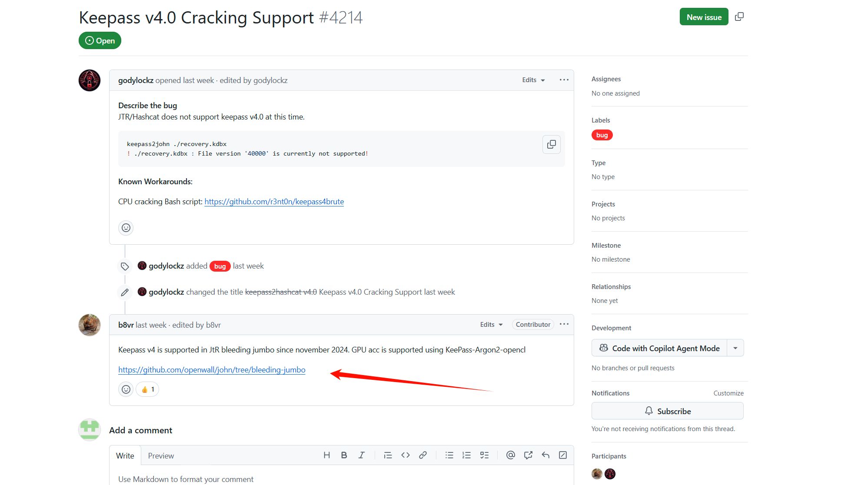The height and width of the screenshot is (485, 868).
Task: Open options menu on godylockz's post
Action: (x=564, y=80)
